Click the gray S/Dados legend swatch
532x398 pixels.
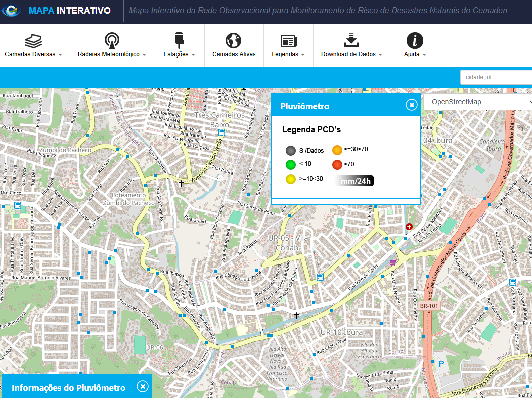click(291, 151)
